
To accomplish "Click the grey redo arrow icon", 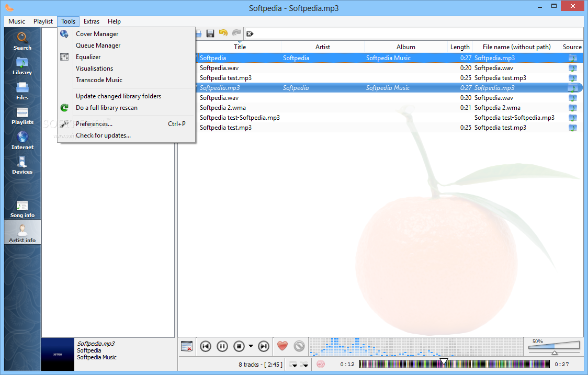I will pyautogui.click(x=236, y=33).
